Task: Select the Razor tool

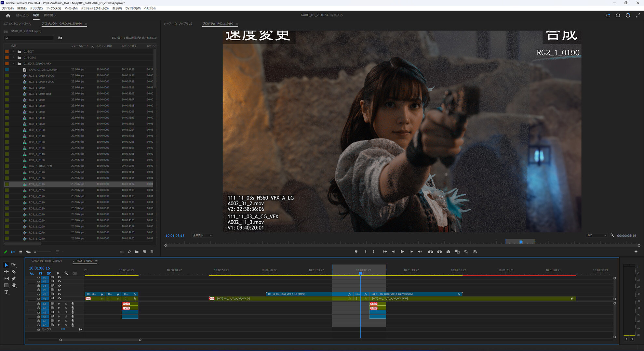Action: (x=14, y=272)
